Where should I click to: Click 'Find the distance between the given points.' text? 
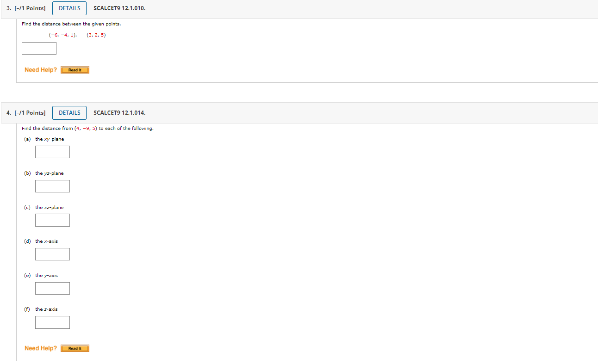(71, 24)
